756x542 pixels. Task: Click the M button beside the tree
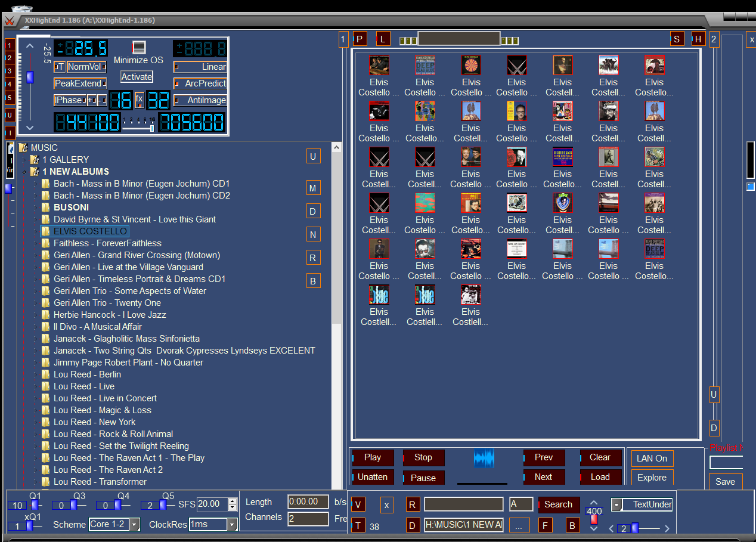(x=313, y=188)
